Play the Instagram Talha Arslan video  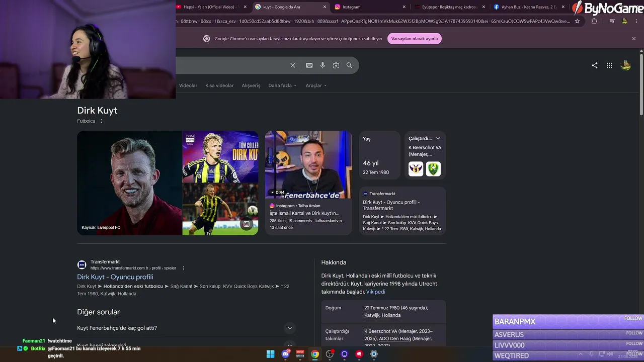point(308,165)
